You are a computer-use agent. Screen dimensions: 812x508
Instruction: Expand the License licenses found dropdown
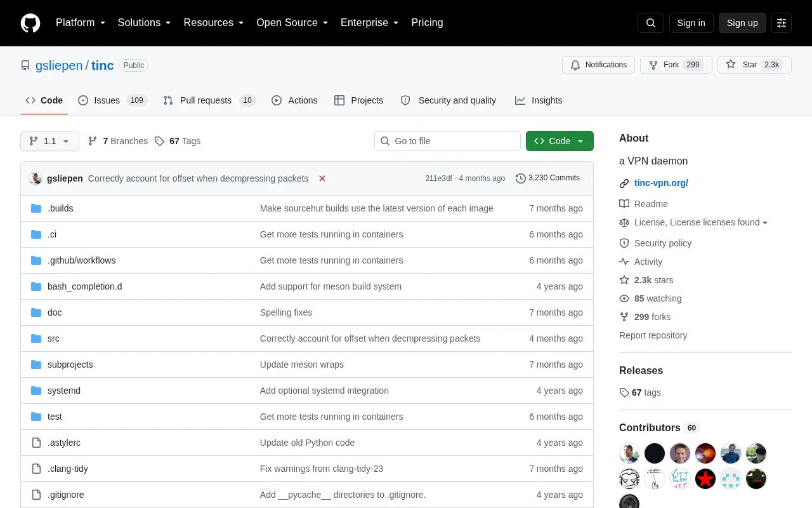pos(701,222)
